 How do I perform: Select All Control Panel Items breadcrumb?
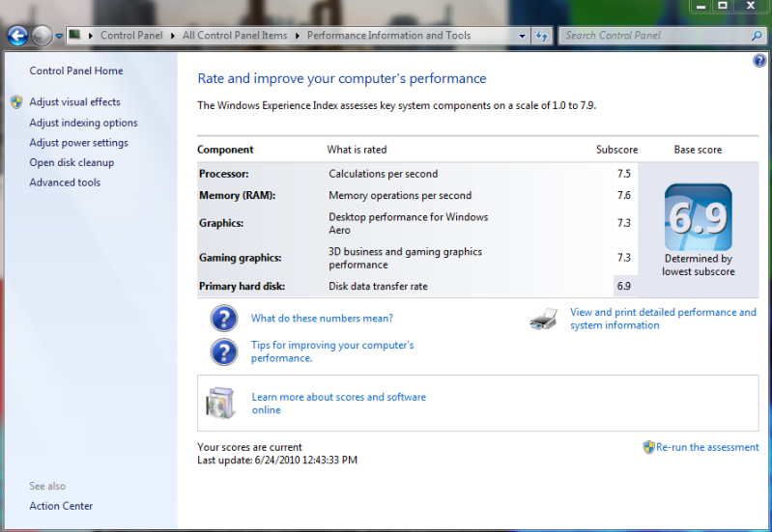[235, 36]
